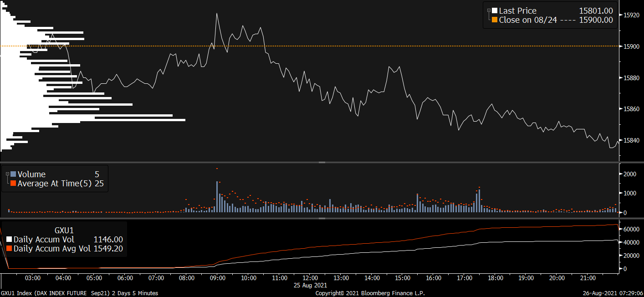Screen dimensions: 644x297
Task: Click the 15880 price axis label
Action: pos(632,78)
